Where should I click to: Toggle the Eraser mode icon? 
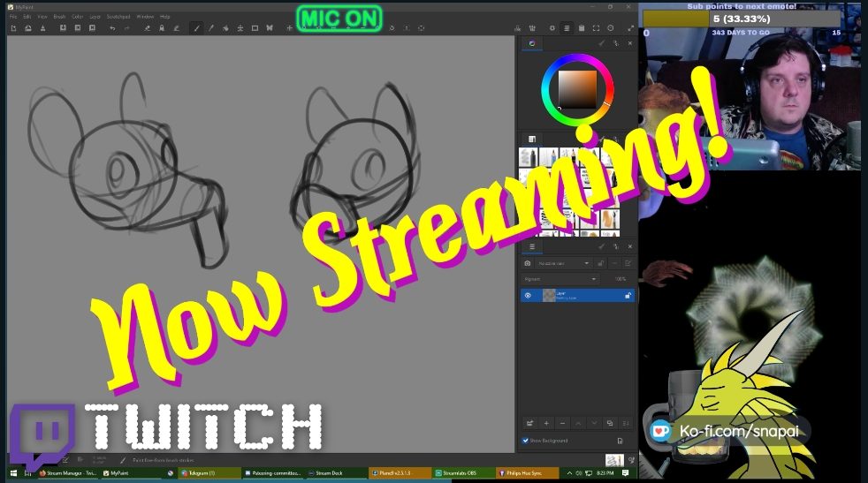click(x=147, y=28)
